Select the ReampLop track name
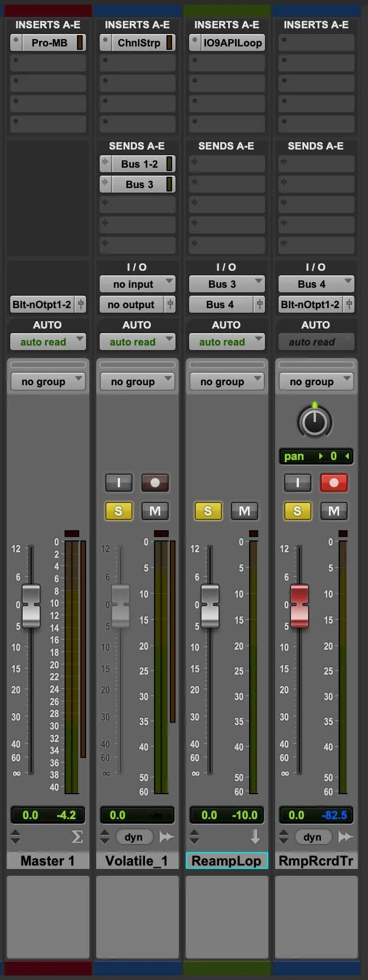The image size is (368, 980). [x=226, y=861]
